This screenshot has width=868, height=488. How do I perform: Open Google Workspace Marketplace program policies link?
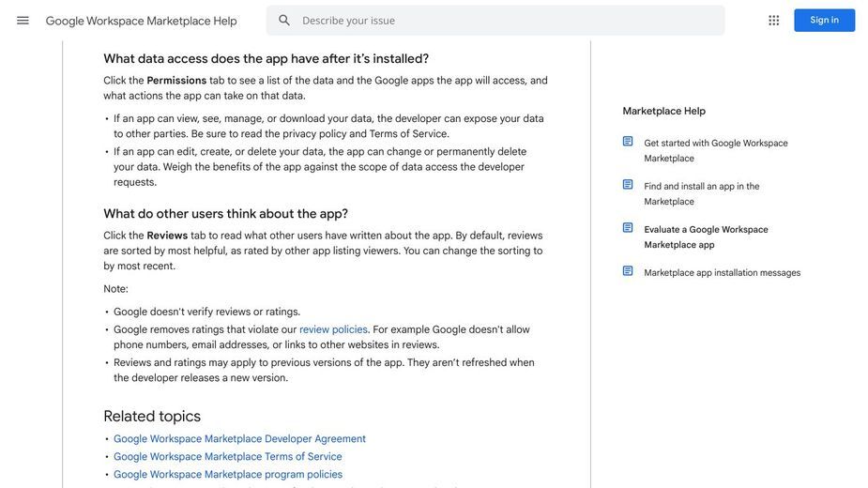coord(228,474)
